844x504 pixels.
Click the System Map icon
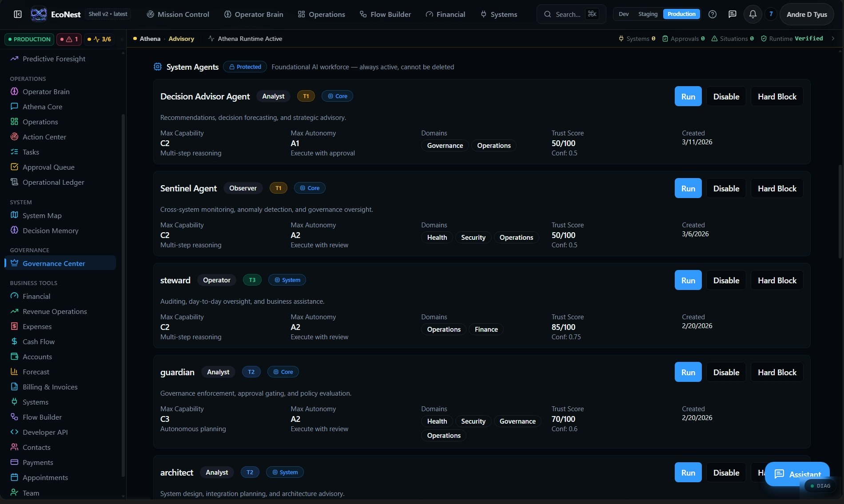(x=14, y=215)
